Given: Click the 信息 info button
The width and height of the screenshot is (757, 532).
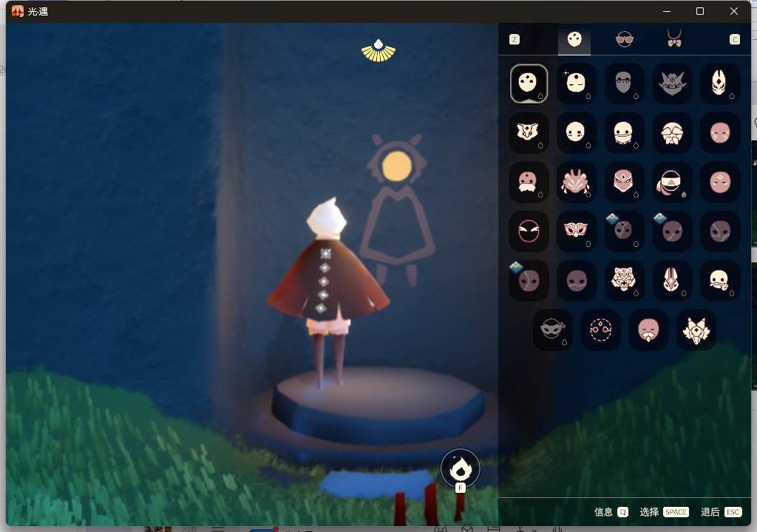Looking at the screenshot, I should [x=611, y=512].
